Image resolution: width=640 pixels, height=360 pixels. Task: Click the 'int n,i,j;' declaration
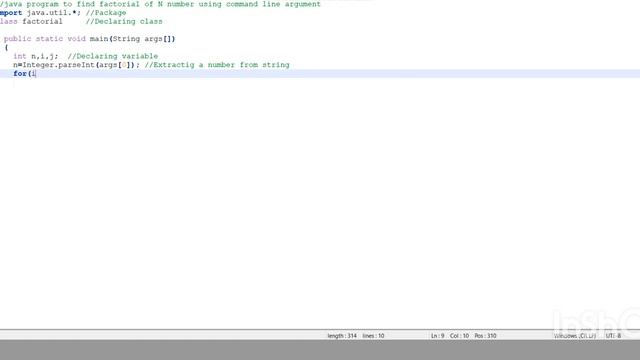pos(36,56)
